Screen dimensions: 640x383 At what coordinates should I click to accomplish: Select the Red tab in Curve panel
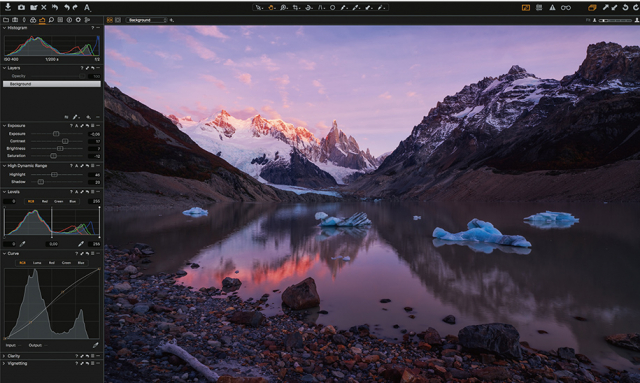pos(51,263)
